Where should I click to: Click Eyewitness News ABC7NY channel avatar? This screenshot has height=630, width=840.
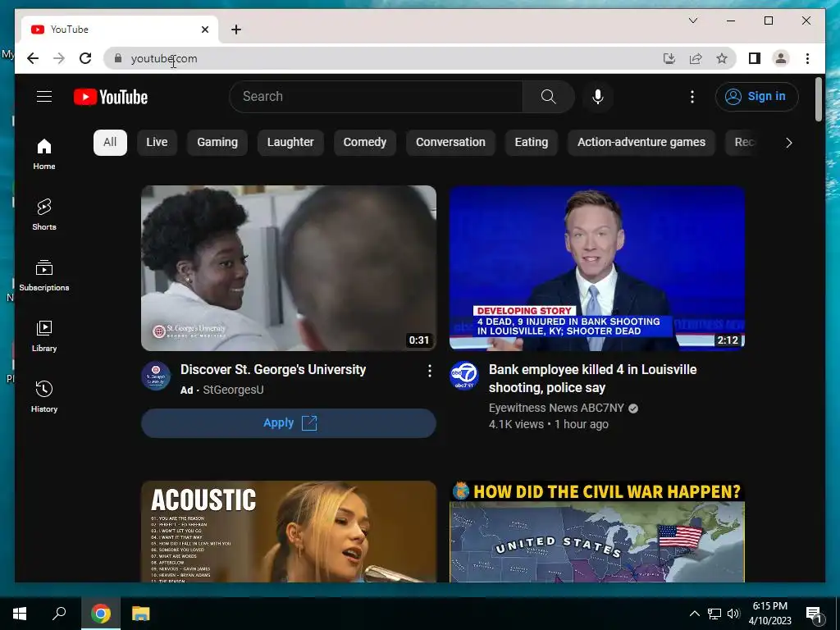click(x=464, y=376)
